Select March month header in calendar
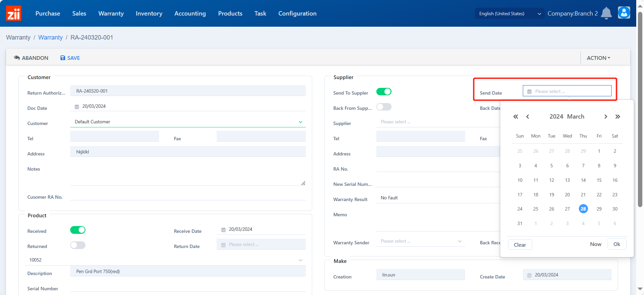The image size is (644, 295). 575,117
